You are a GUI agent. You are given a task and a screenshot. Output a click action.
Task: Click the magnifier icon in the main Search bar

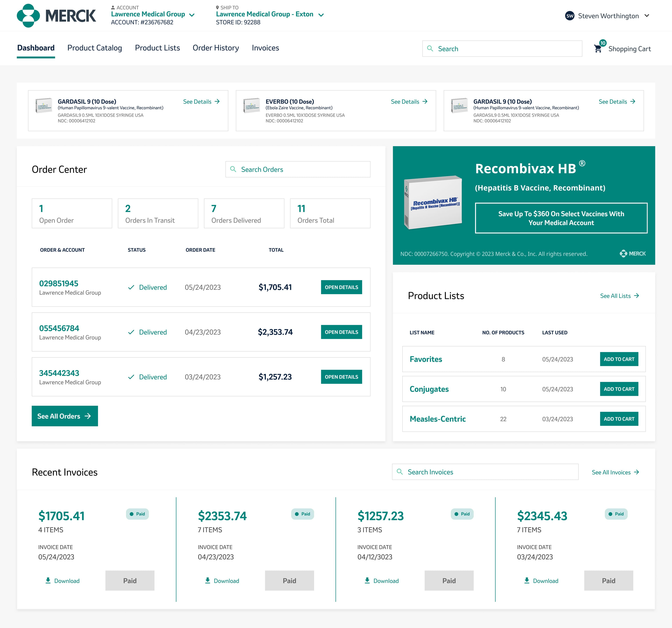(x=430, y=48)
